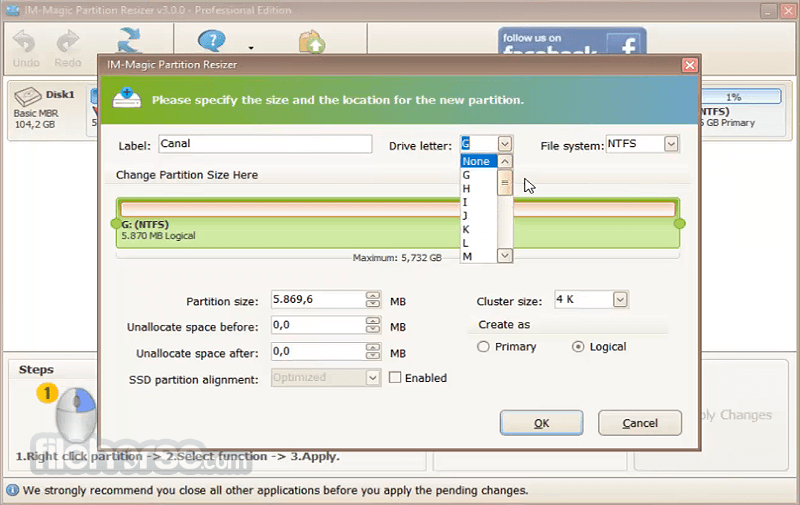
Task: Select the Primary radio button
Action: pyautogui.click(x=483, y=347)
